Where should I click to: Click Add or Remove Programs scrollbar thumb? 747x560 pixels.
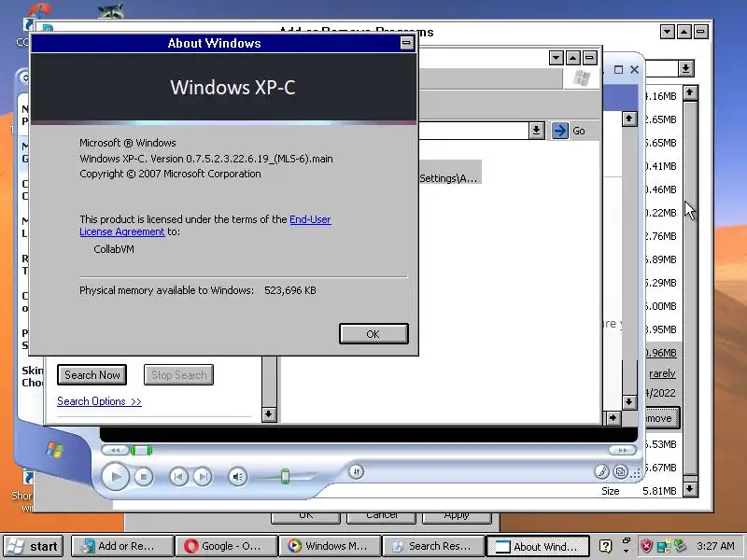pyautogui.click(x=690, y=288)
